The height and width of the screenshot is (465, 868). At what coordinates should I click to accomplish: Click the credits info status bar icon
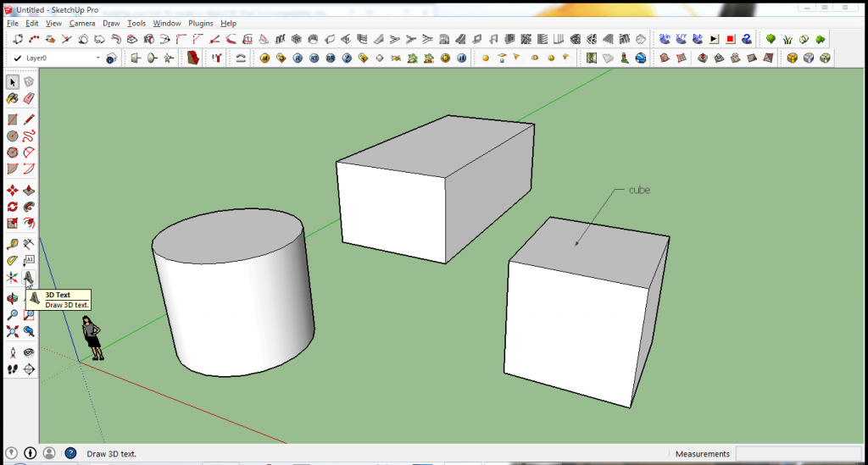click(30, 453)
